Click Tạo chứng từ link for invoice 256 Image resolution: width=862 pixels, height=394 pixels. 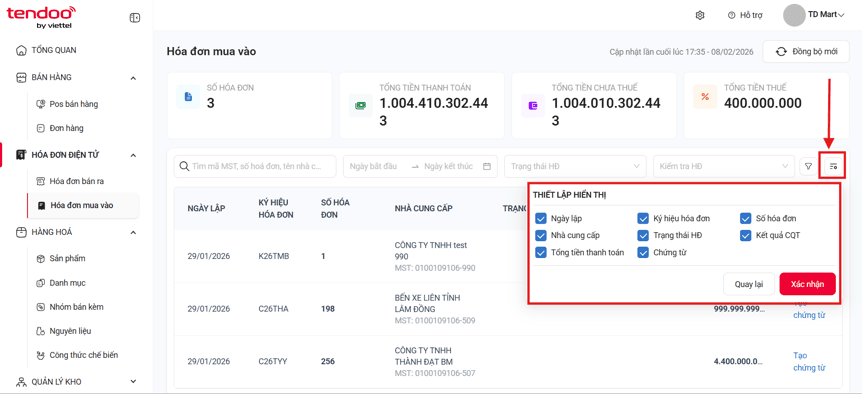[x=809, y=362]
